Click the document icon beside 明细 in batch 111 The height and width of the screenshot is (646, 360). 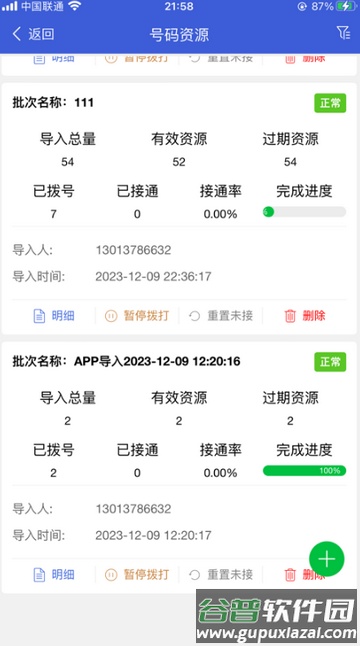tap(39, 316)
